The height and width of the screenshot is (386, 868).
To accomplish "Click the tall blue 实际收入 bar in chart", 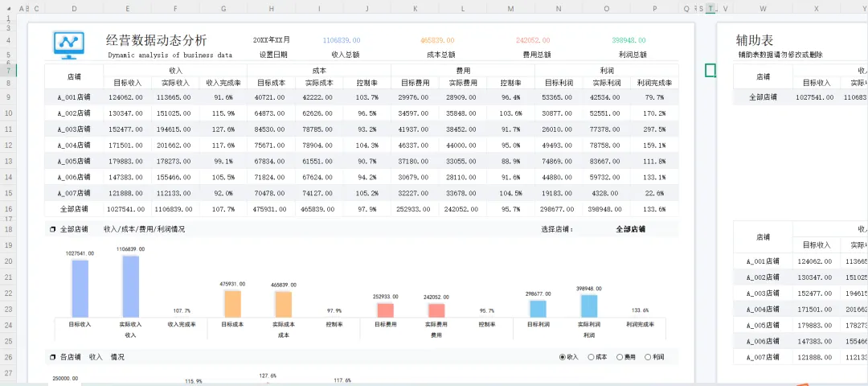I will [131, 286].
